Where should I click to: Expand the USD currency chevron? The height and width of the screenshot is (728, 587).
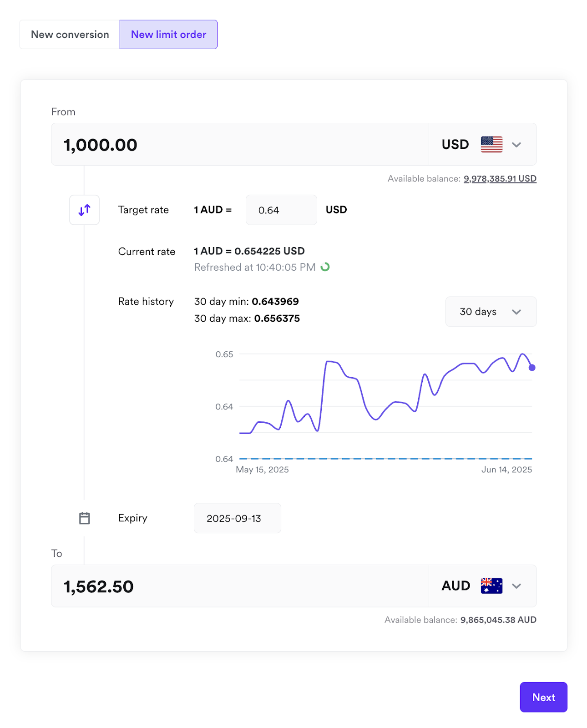pyautogui.click(x=516, y=145)
